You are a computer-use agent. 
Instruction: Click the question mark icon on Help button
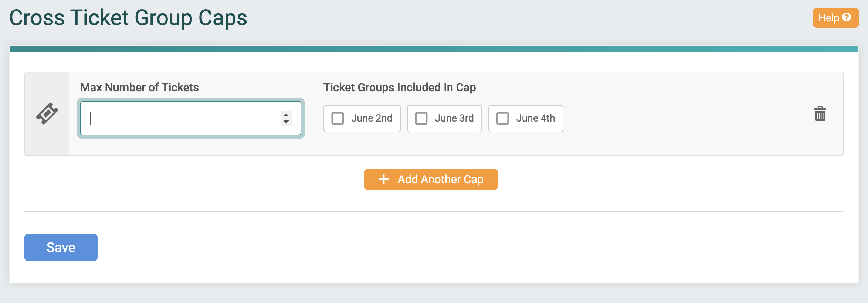(x=847, y=17)
